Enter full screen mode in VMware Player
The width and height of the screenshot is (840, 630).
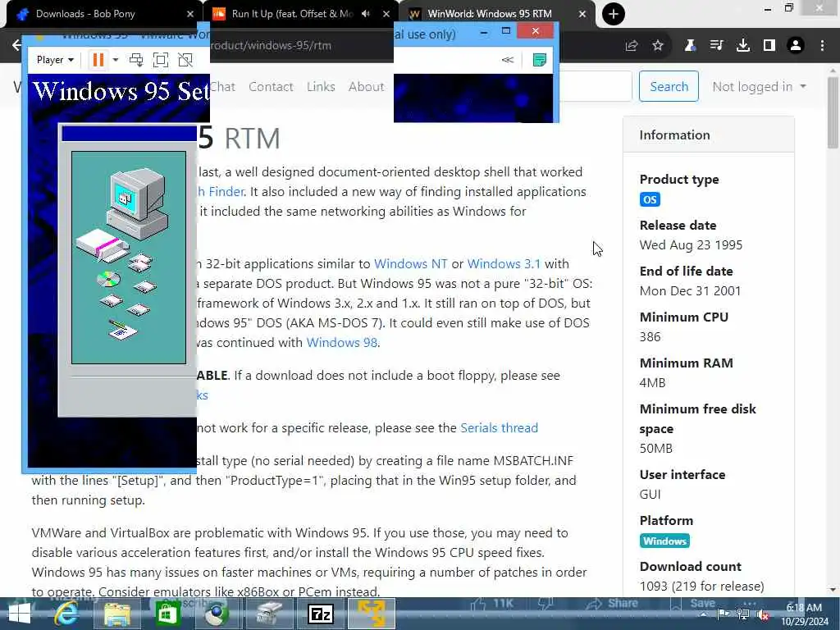point(161,60)
